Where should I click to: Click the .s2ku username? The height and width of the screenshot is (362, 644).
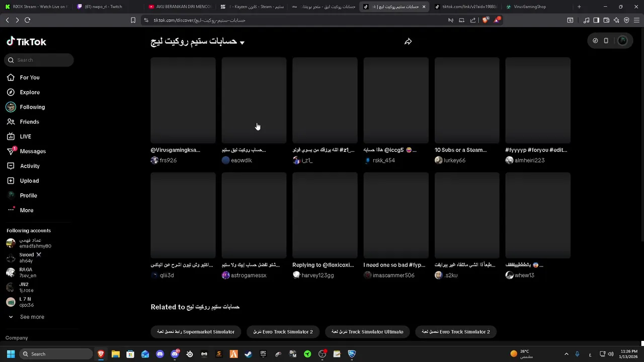451,276
